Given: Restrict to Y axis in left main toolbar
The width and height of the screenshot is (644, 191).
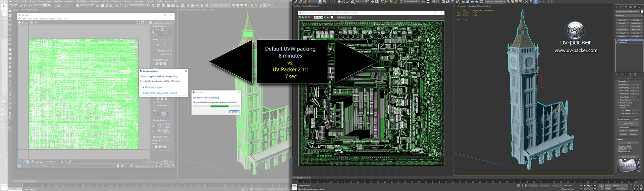Looking at the screenshot, I should pos(256,5).
